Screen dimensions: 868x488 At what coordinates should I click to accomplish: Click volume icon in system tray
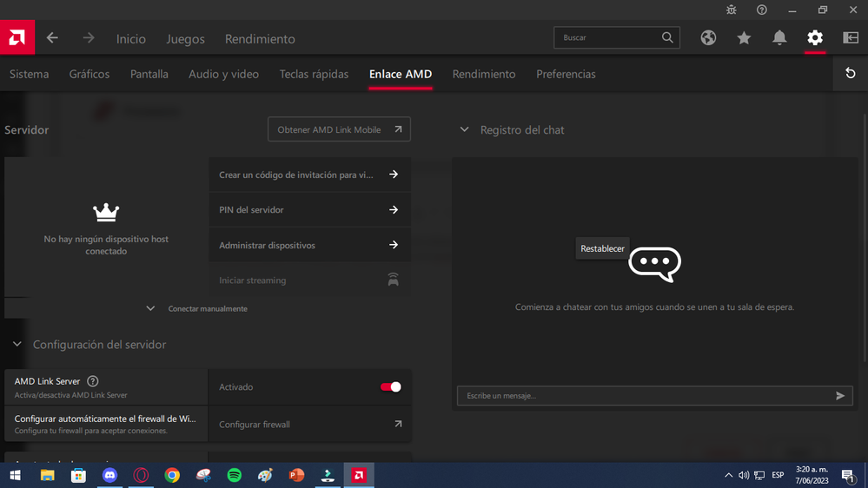pos(744,475)
